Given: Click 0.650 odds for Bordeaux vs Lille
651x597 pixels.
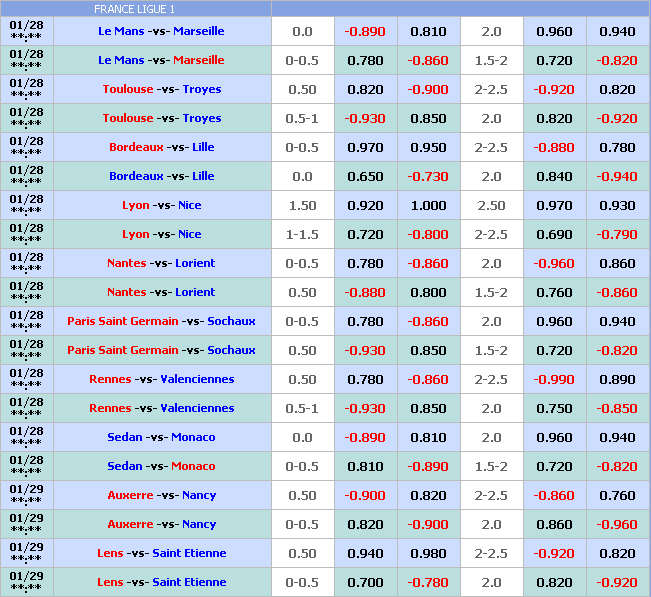Looking at the screenshot, I should click(x=365, y=176).
